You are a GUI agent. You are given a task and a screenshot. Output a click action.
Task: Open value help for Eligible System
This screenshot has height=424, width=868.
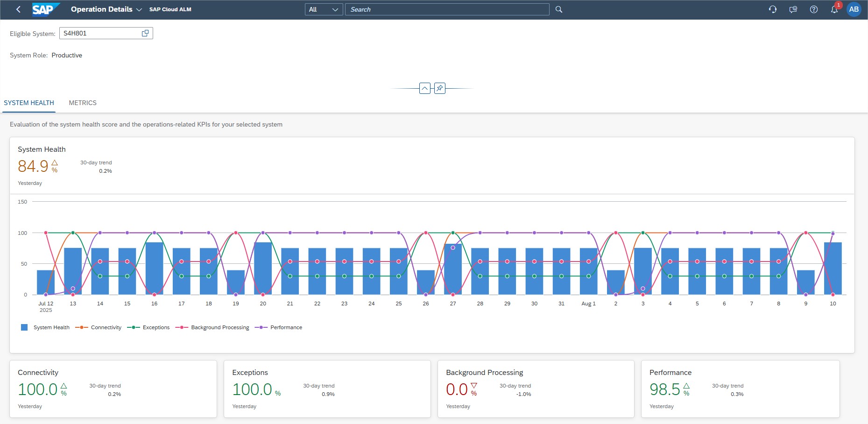(145, 33)
